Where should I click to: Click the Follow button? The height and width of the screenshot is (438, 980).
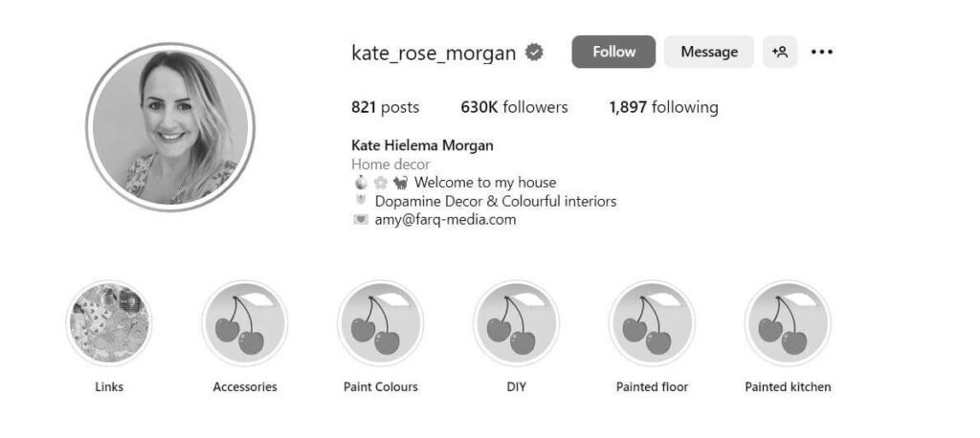click(x=613, y=52)
